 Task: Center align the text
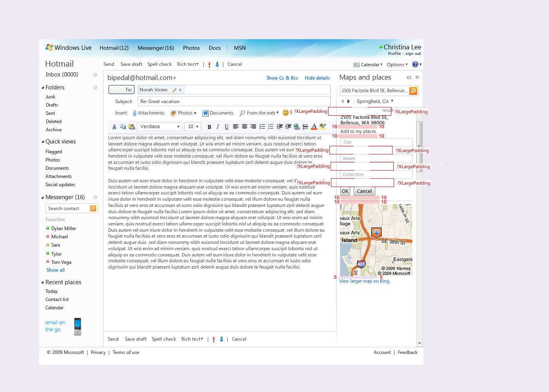(244, 127)
